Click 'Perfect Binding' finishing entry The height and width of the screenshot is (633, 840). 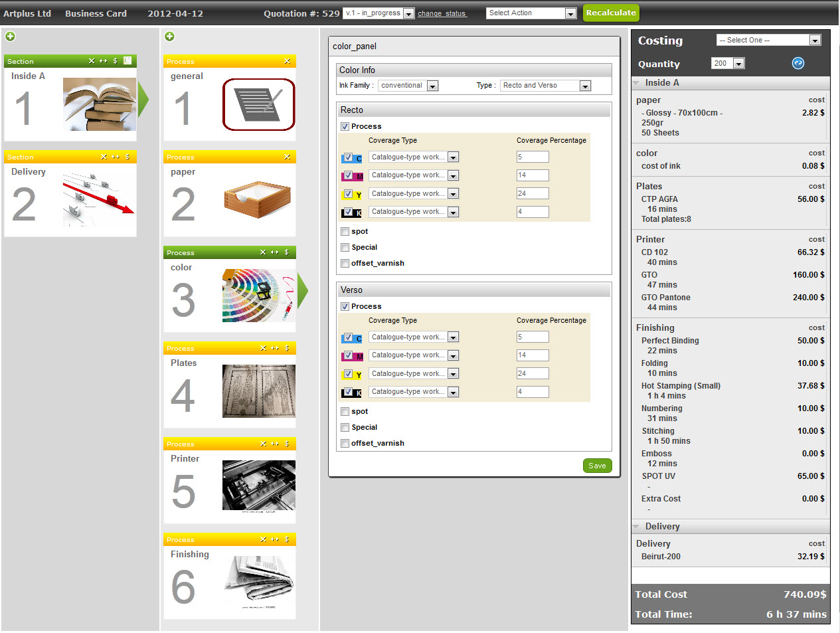coord(670,341)
